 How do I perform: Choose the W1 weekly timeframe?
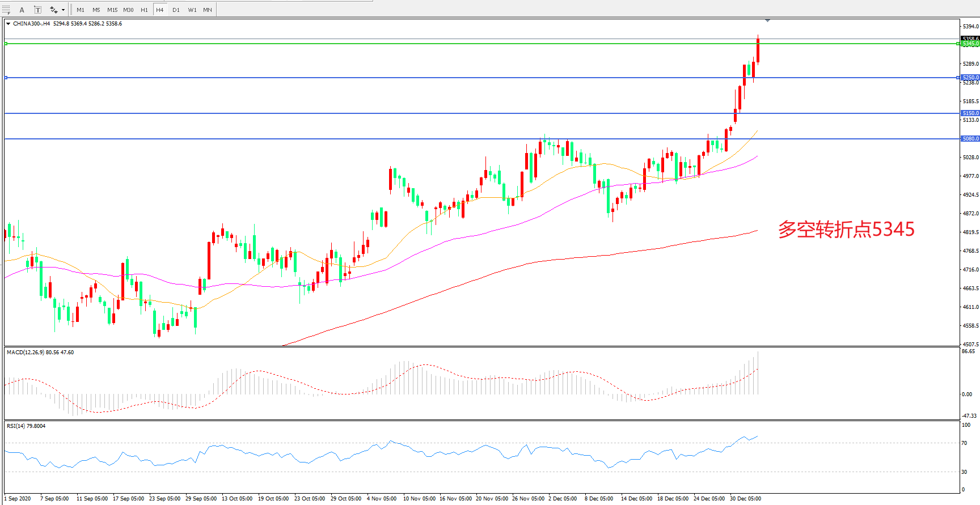tap(192, 10)
